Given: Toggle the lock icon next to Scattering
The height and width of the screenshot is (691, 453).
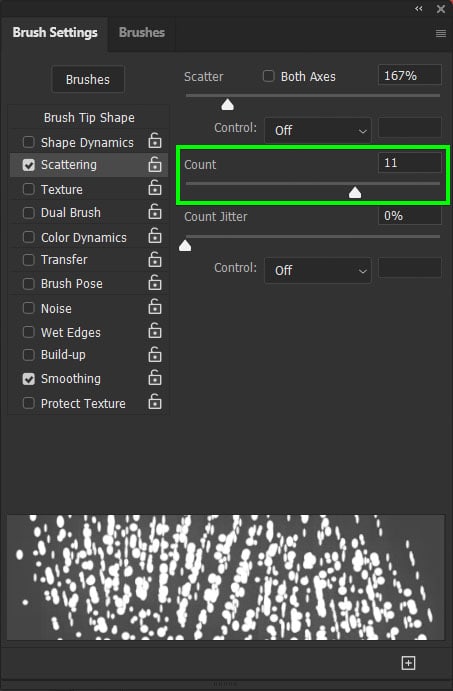Looking at the screenshot, I should pyautogui.click(x=155, y=164).
